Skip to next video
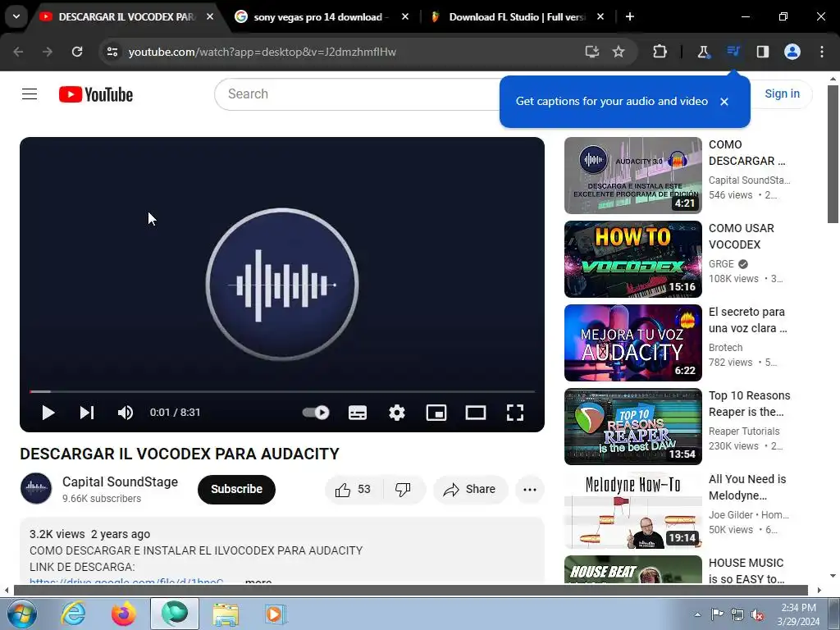 tap(87, 413)
